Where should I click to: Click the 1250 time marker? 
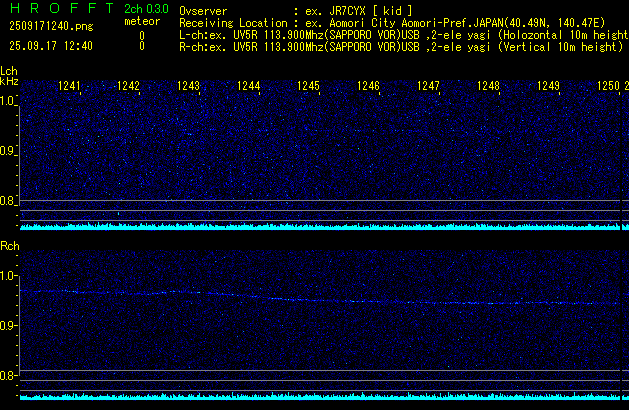tap(609, 86)
